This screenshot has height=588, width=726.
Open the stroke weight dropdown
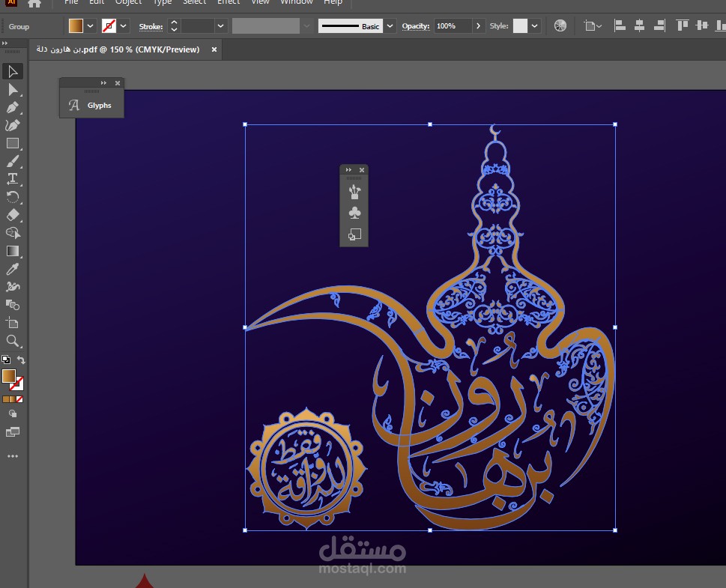point(221,26)
